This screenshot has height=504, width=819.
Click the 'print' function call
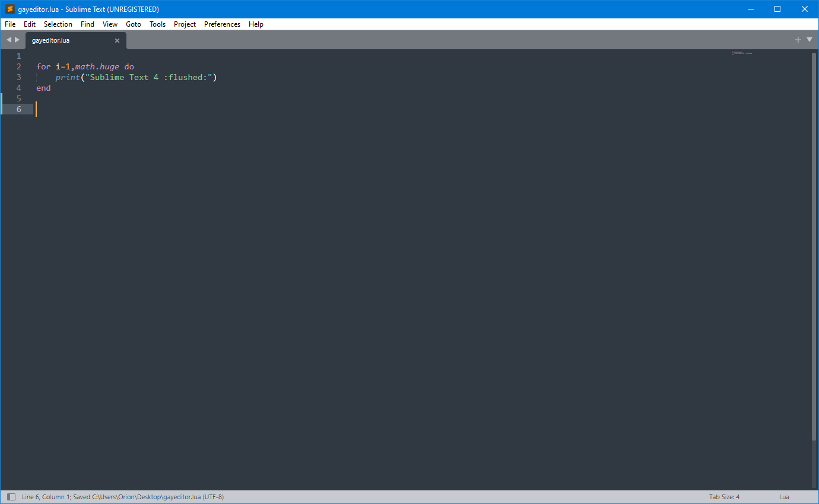pyautogui.click(x=68, y=77)
